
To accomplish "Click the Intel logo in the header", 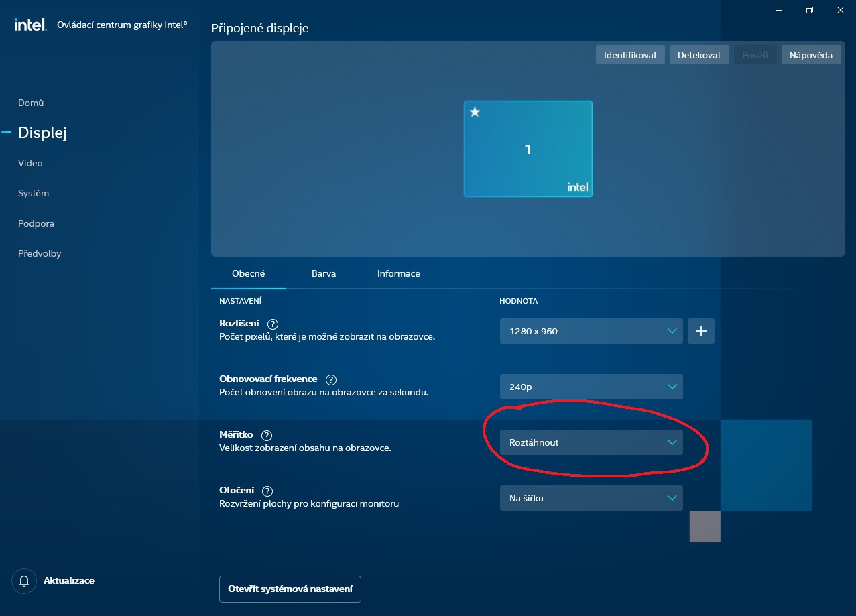I will pos(30,25).
